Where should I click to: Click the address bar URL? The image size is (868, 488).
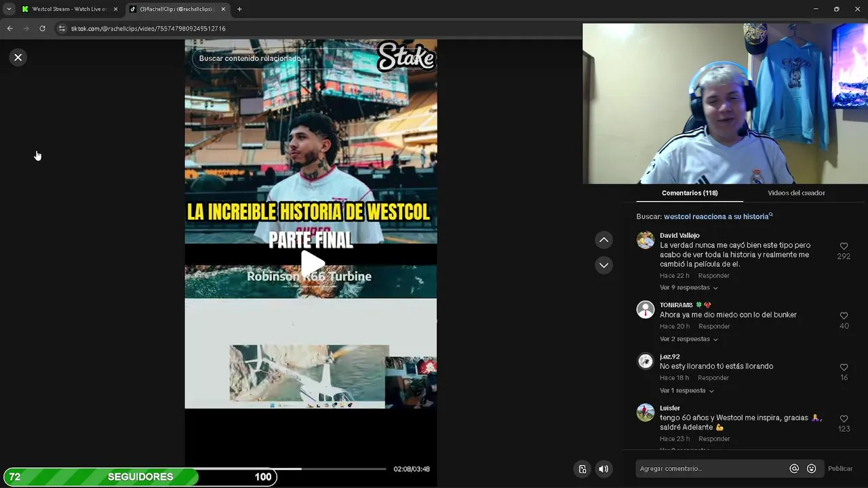click(x=148, y=28)
